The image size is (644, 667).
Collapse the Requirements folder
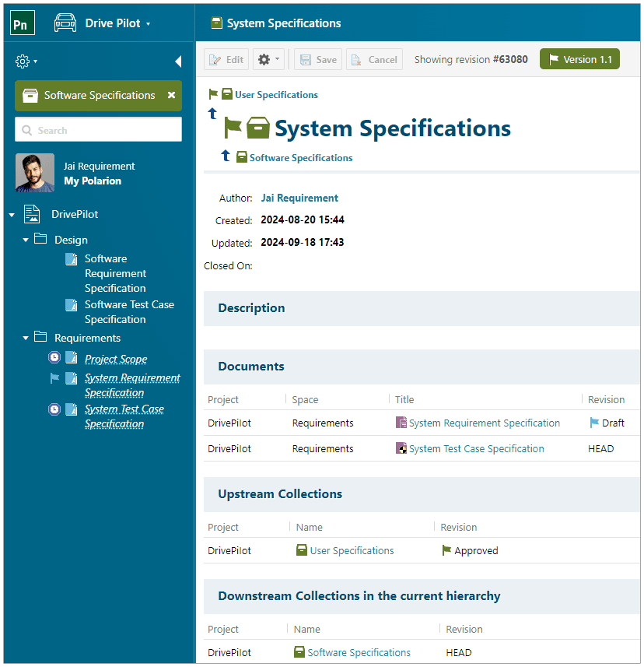26,338
